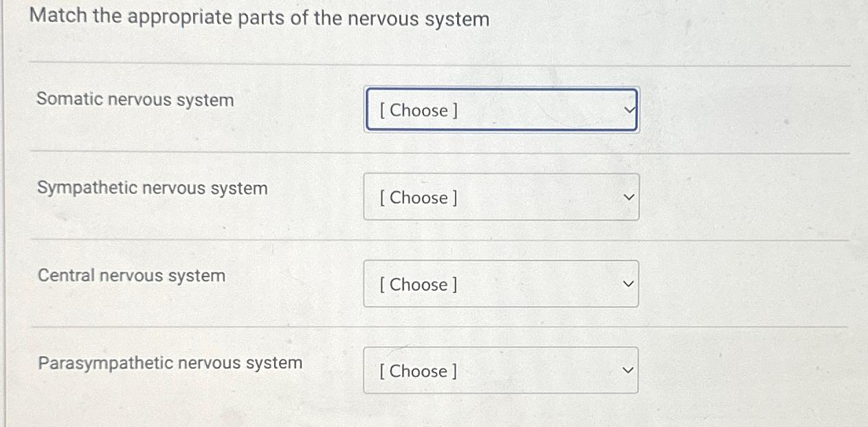The height and width of the screenshot is (427, 868).
Task: Click the chevron beside the Sympathetic Choose box
Action: point(627,197)
